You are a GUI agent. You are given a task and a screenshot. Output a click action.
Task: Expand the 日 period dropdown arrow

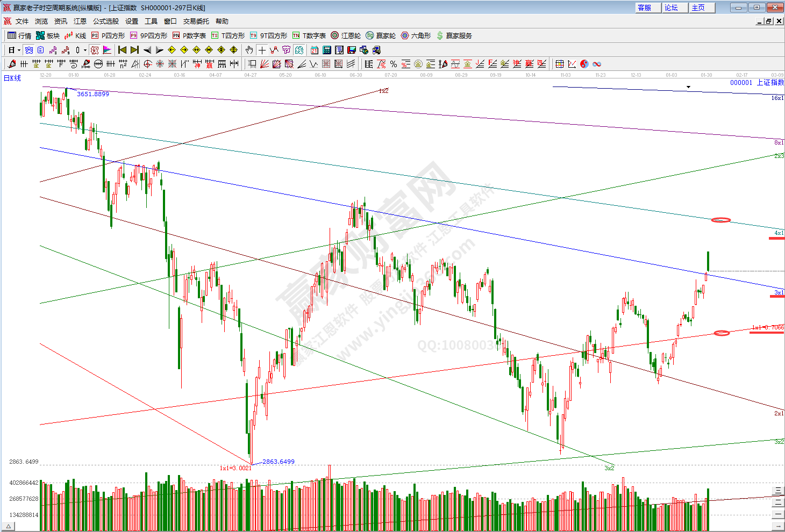click(x=19, y=50)
